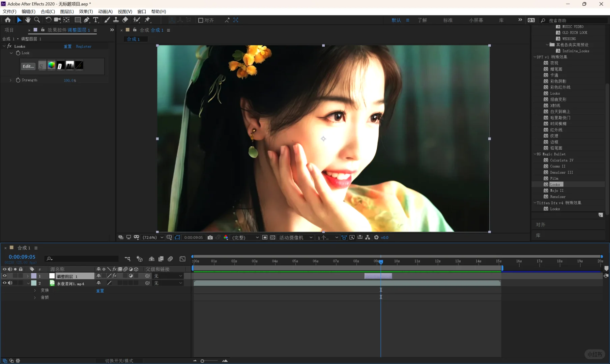Mute audio of 永夜星河1.mp4 layer

click(10, 283)
